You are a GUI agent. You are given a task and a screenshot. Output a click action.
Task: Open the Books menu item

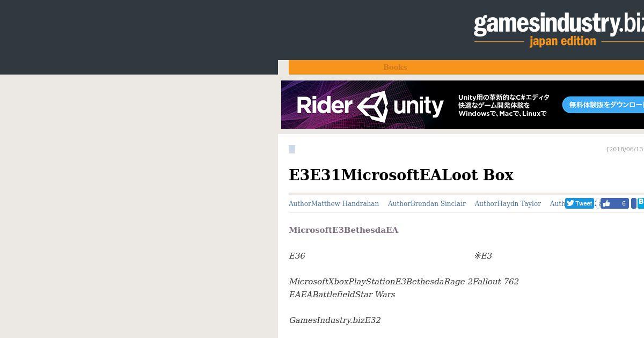395,67
